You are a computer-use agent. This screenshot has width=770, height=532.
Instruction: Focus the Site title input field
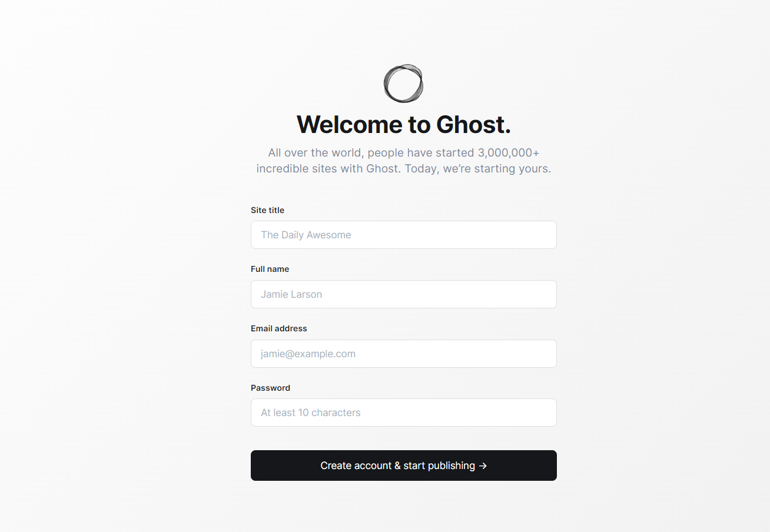pyautogui.click(x=404, y=235)
